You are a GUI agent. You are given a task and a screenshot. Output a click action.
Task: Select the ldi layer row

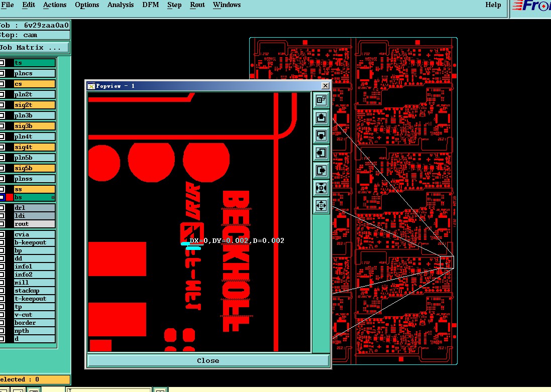pos(35,216)
